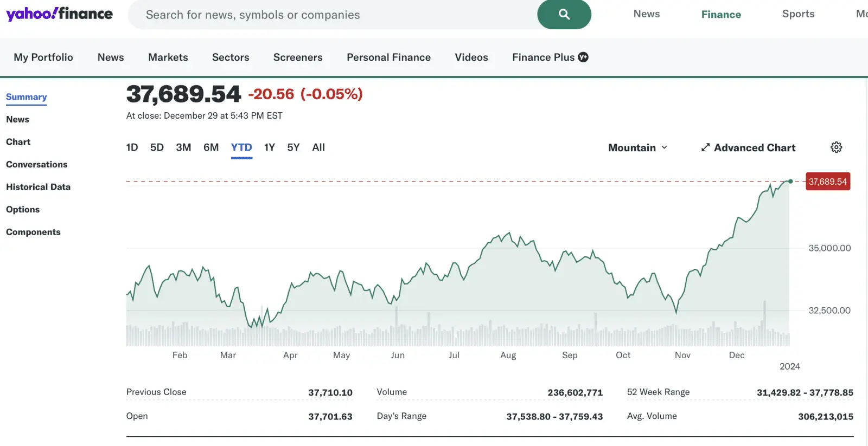The image size is (868, 446).
Task: Select the 6M time range
Action: pyautogui.click(x=210, y=147)
